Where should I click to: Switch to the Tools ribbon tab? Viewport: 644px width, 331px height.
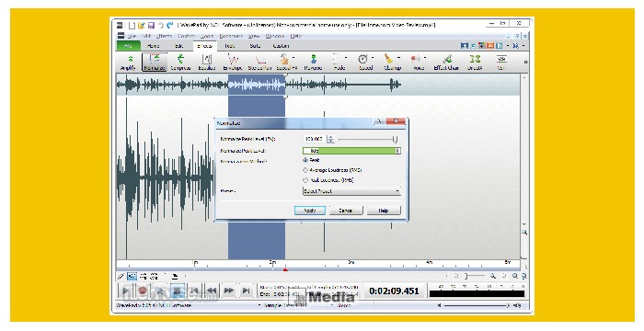(230, 46)
